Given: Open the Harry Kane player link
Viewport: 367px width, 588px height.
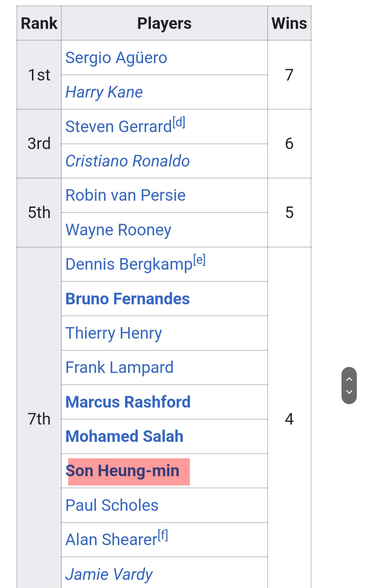Looking at the screenshot, I should (x=104, y=92).
